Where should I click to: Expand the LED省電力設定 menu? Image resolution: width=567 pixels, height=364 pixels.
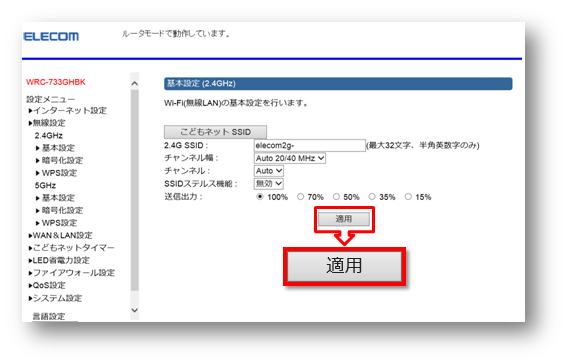click(x=59, y=260)
